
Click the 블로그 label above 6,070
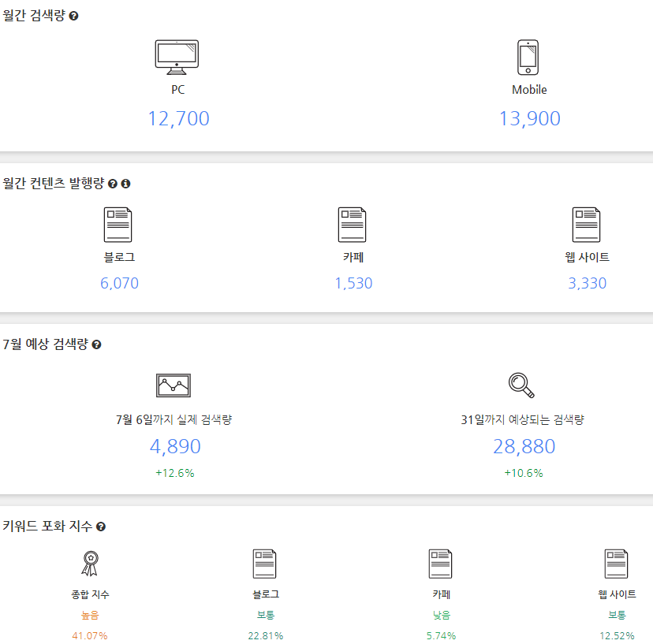[120, 258]
